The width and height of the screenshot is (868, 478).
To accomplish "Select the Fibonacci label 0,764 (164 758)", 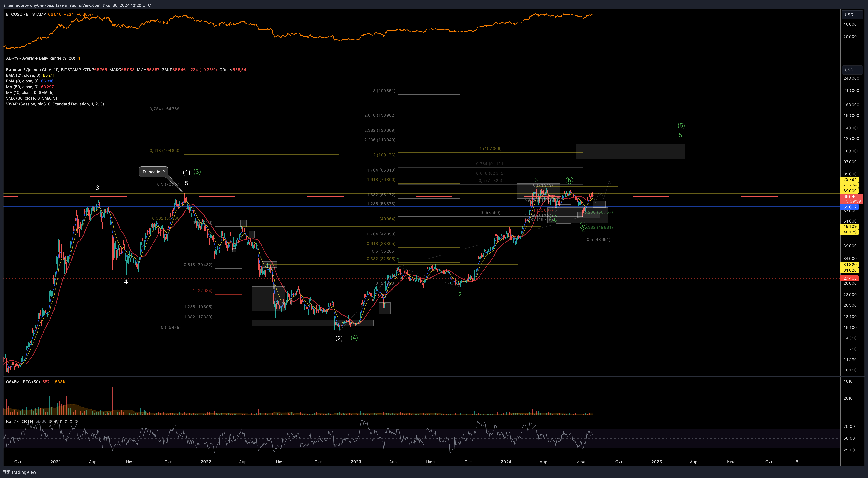I will tap(165, 109).
